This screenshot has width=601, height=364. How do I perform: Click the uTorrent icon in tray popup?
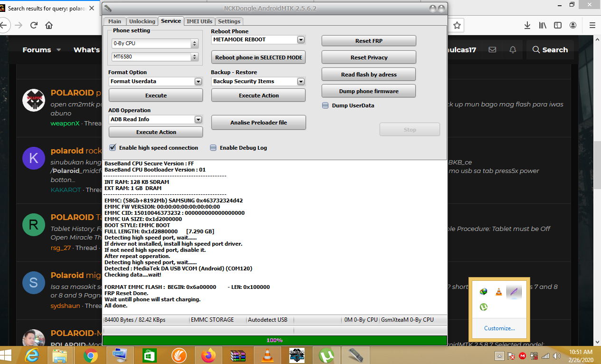tap(484, 307)
